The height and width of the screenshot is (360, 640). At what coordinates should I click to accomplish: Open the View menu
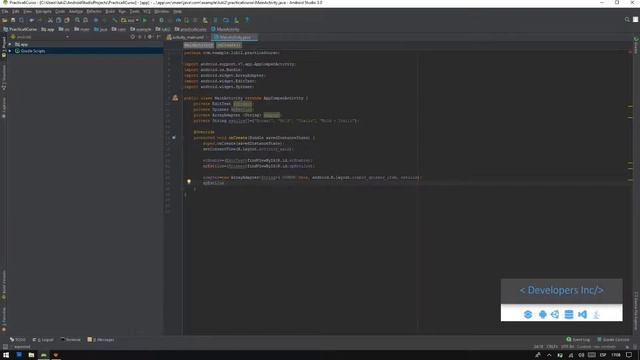point(27,11)
